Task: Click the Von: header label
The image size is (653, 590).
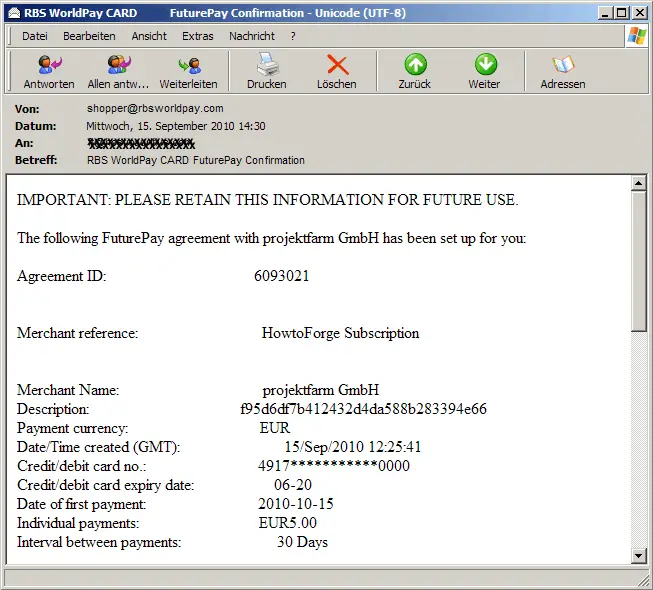Action: [27, 109]
